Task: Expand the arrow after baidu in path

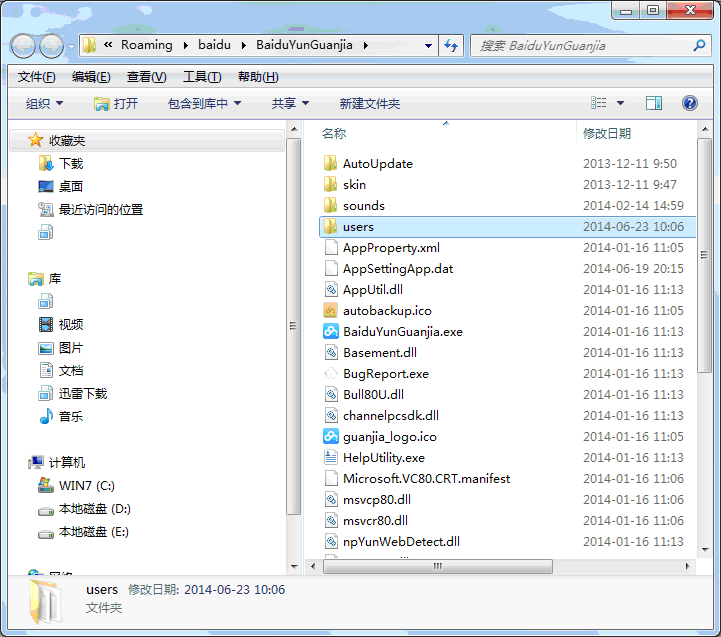Action: coord(243,45)
